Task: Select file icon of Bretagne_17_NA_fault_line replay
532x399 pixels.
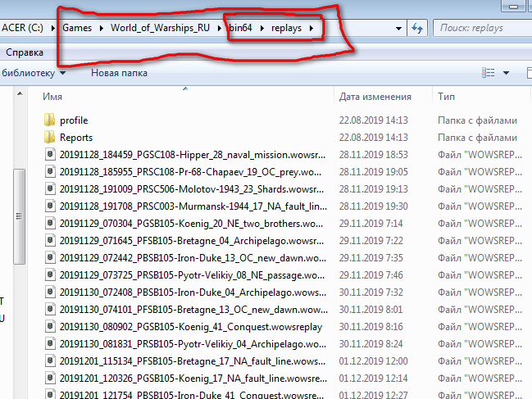Action: pyautogui.click(x=50, y=360)
